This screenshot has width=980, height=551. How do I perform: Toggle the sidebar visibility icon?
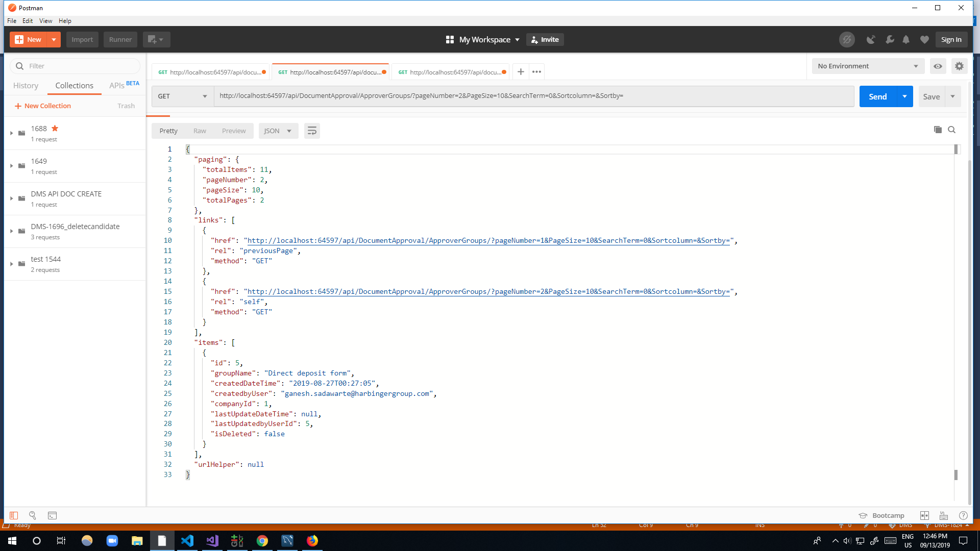click(x=13, y=516)
